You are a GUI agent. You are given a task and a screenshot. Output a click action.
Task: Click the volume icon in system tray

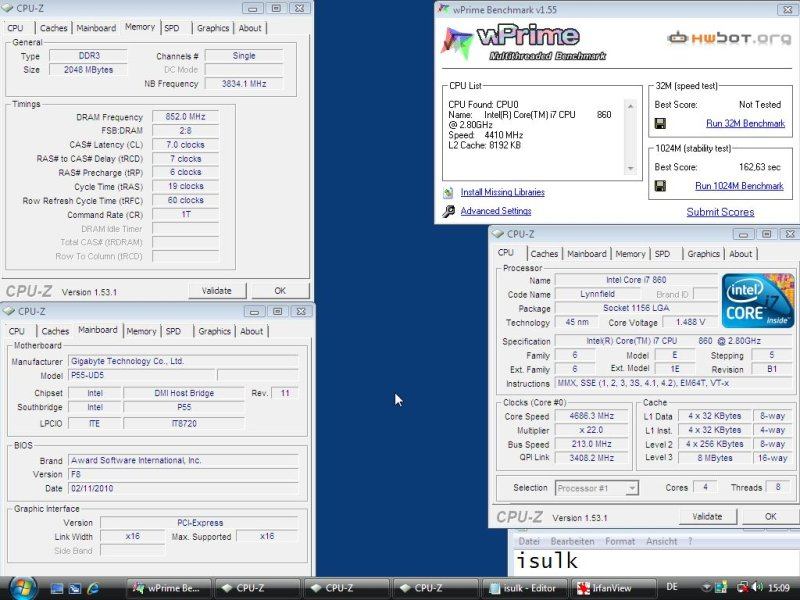point(757,587)
